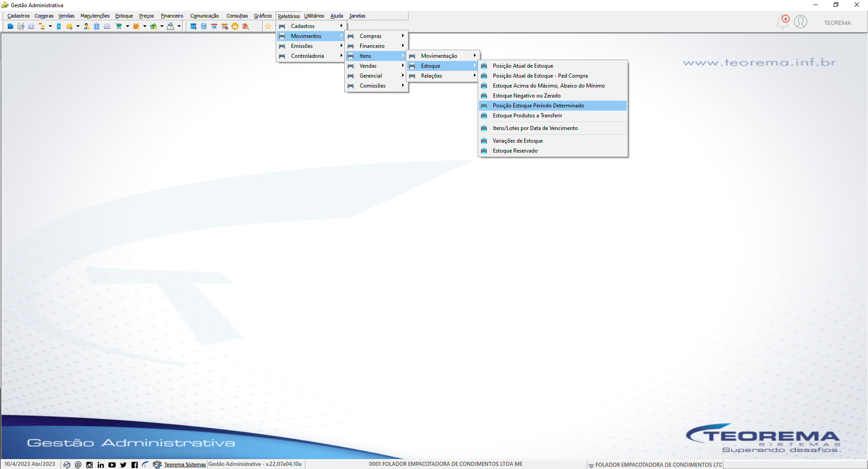The height and width of the screenshot is (469, 868).
Task: Expand the dropdown beside the orange square icon
Action: point(145,26)
